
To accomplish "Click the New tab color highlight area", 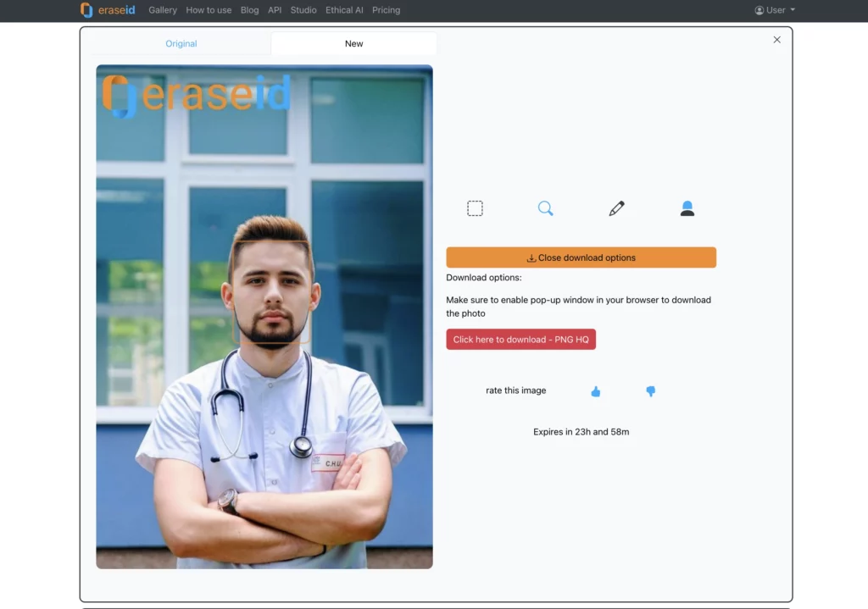I will click(x=353, y=42).
